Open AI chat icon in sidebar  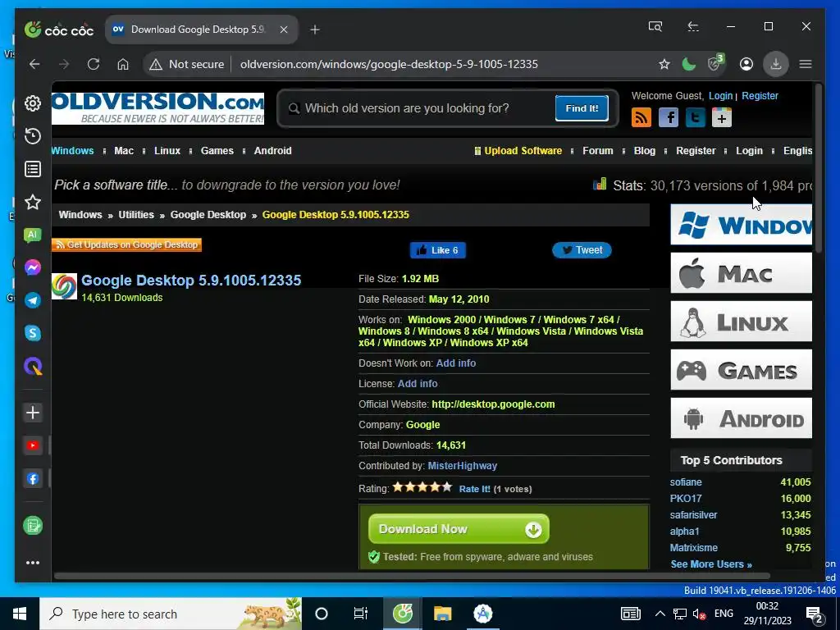click(33, 235)
